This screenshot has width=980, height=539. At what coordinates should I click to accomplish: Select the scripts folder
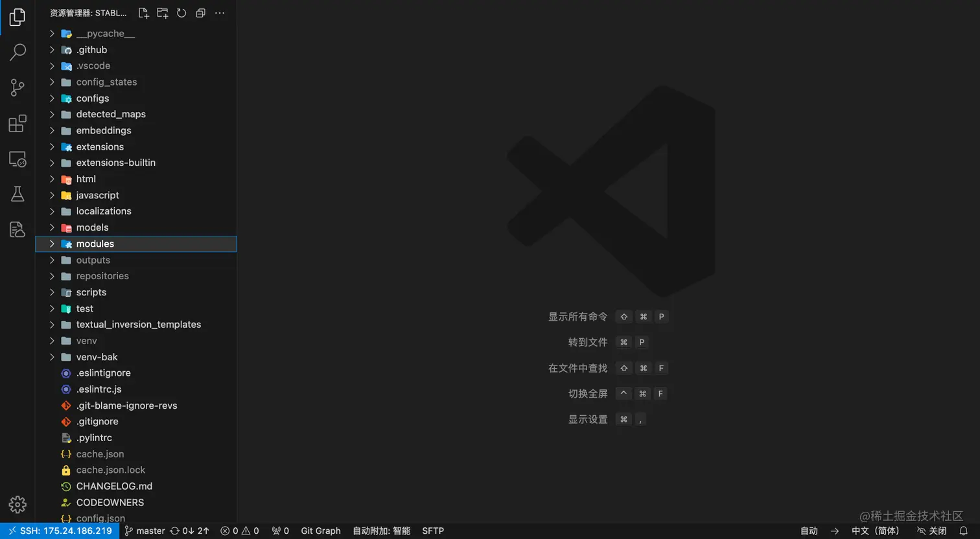pos(136,292)
